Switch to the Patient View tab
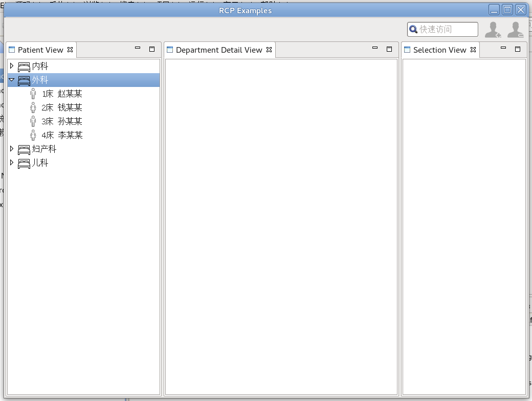532x401 pixels. (x=40, y=50)
